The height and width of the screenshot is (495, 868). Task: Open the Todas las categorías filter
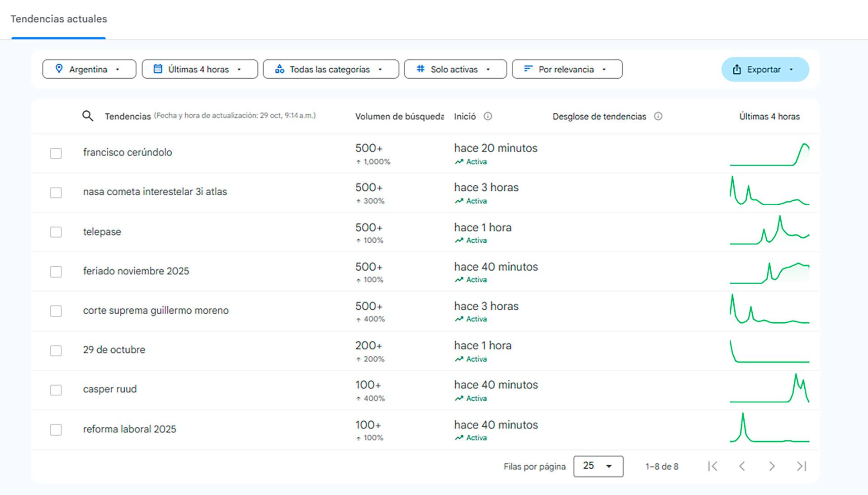330,69
